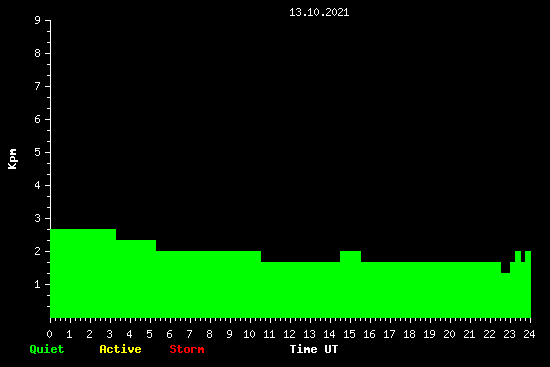The width and height of the screenshot is (550, 367).
Task: Click the 13.10.2021 date title
Action: click(x=319, y=13)
